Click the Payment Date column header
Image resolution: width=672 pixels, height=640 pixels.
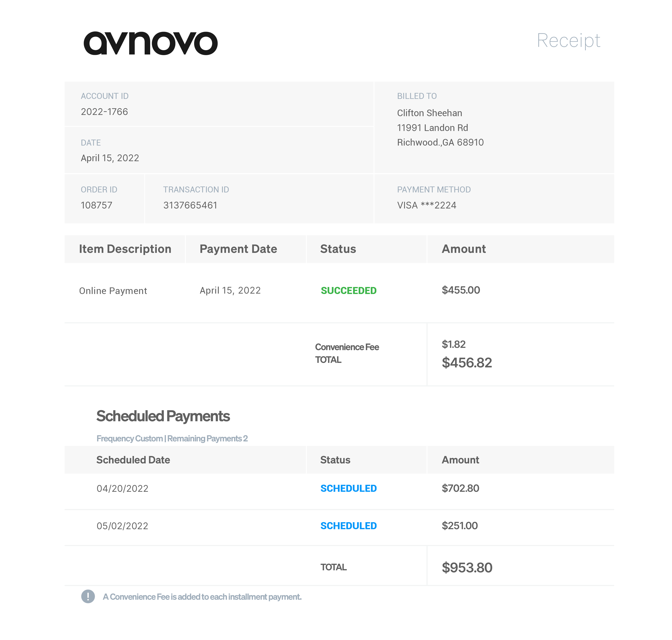[x=238, y=249]
